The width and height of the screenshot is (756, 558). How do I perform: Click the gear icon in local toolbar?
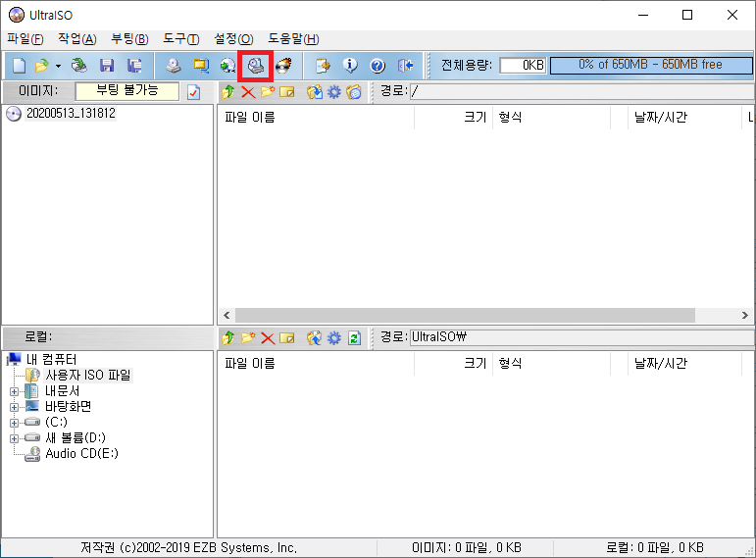click(334, 338)
